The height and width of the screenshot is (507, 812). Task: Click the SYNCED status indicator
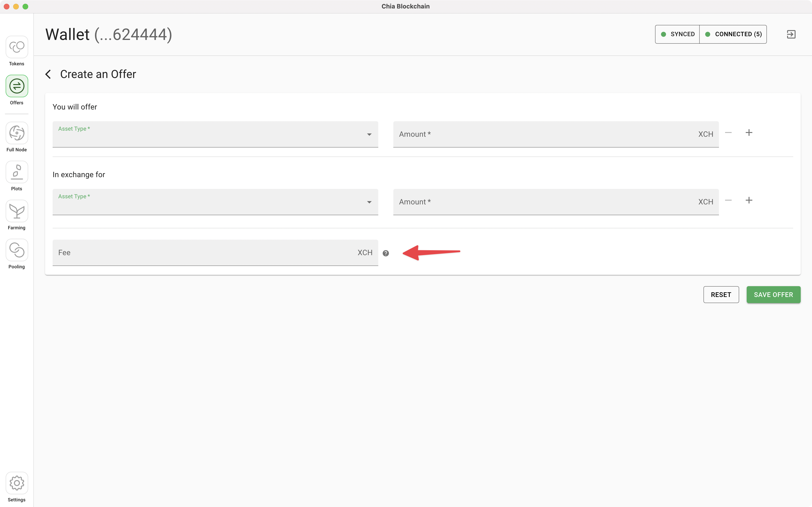[x=678, y=34]
